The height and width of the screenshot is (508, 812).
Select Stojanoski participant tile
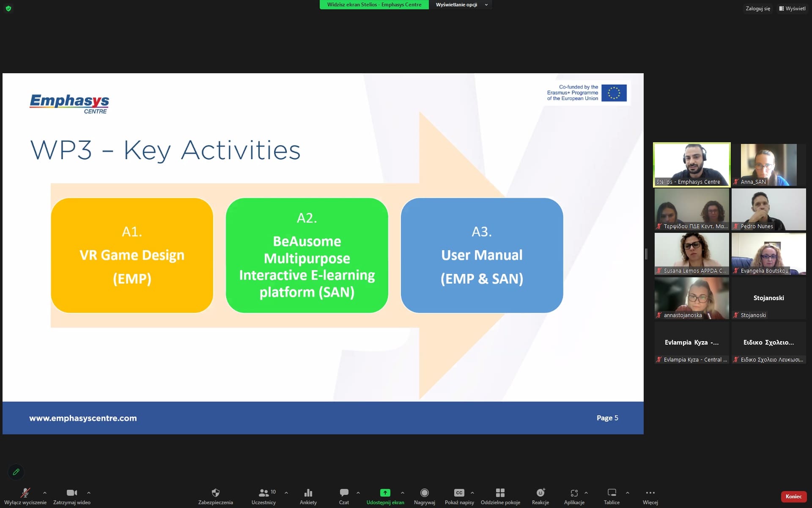769,298
